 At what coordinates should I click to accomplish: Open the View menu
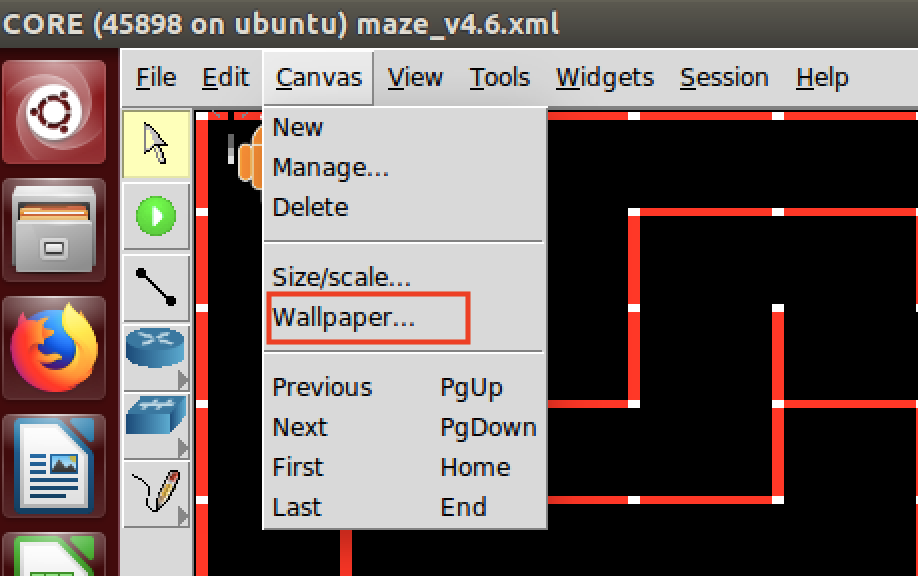click(414, 77)
